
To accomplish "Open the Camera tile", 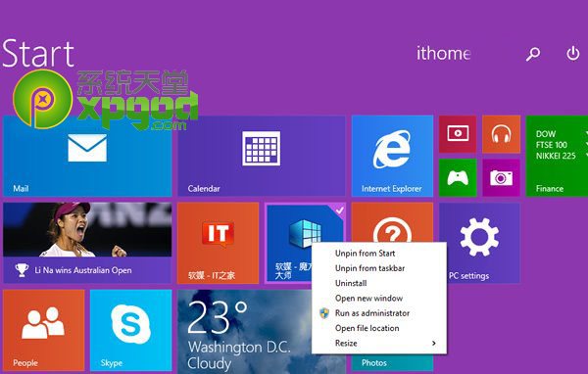I will pos(501,177).
